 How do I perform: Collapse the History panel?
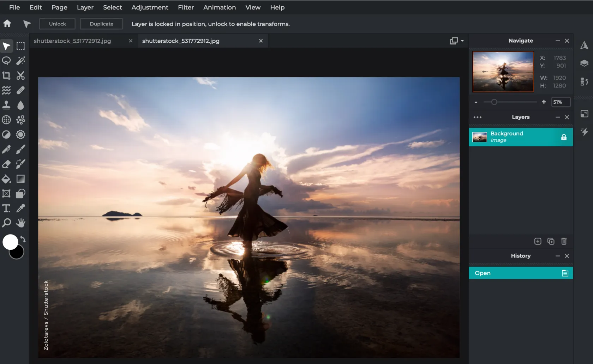click(x=558, y=256)
